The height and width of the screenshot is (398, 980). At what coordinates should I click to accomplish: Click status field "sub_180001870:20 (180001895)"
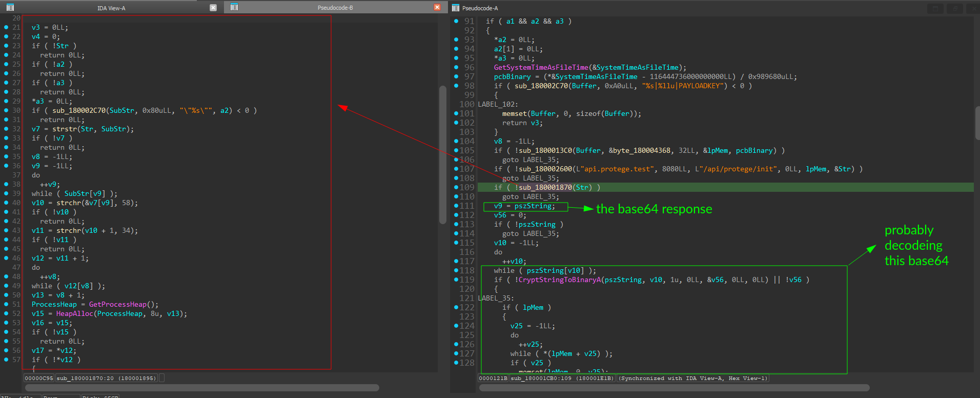pyautogui.click(x=106, y=378)
